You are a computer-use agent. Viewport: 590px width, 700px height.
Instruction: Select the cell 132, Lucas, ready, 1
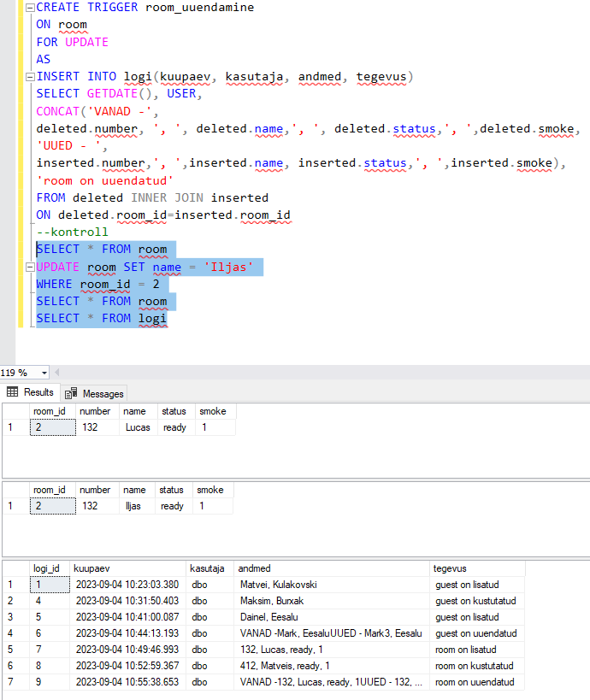(x=332, y=650)
